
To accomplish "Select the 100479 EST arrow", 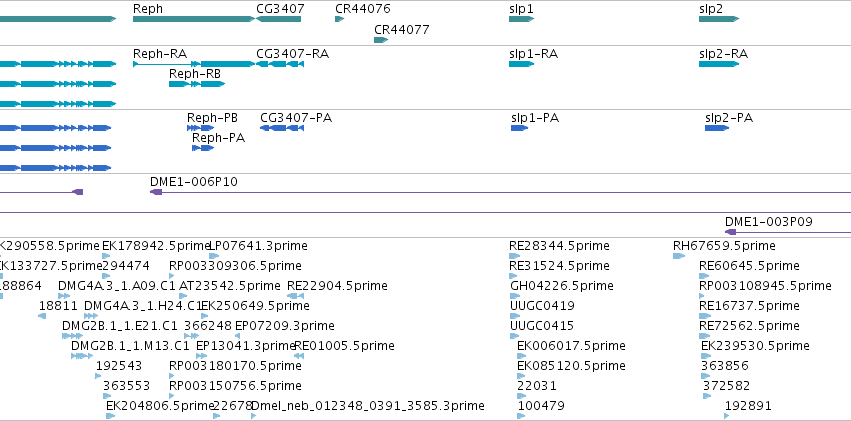I will coord(521,416).
